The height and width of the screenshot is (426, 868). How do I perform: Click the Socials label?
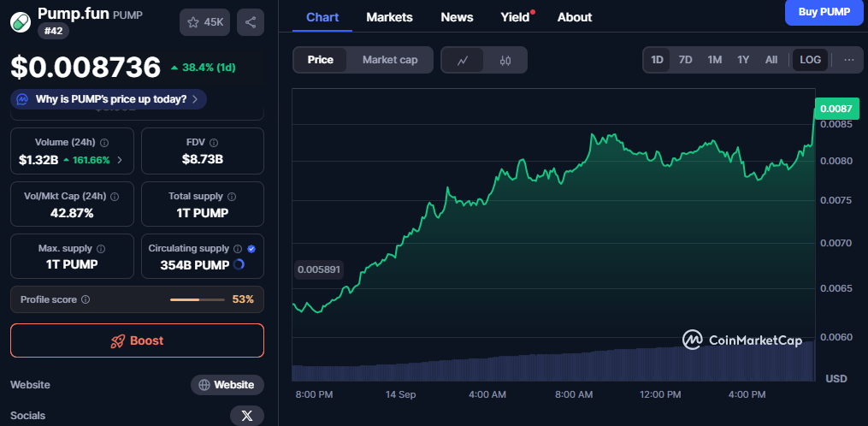click(27, 416)
